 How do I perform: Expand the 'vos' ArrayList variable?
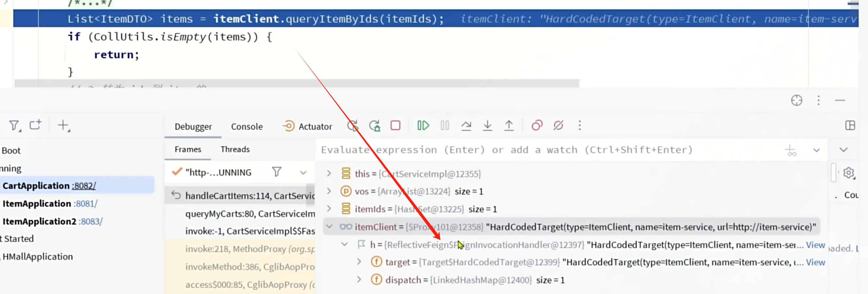(329, 191)
